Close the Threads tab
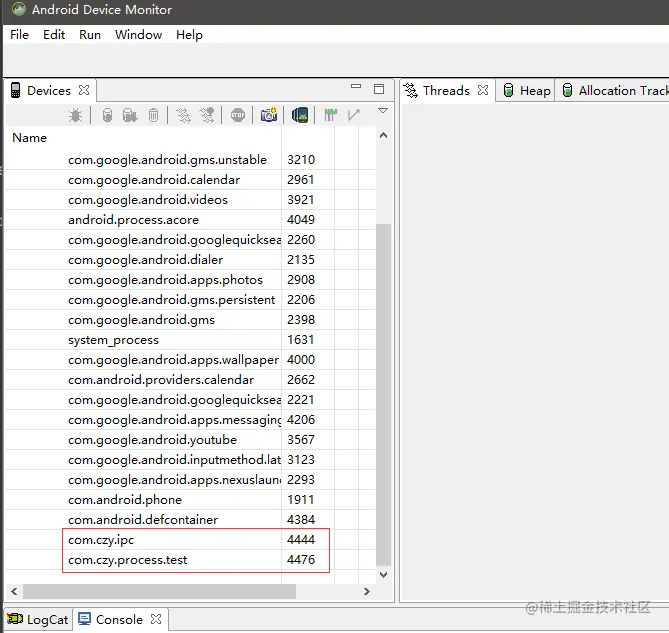Screen dimensions: 669x633 [x=483, y=90]
